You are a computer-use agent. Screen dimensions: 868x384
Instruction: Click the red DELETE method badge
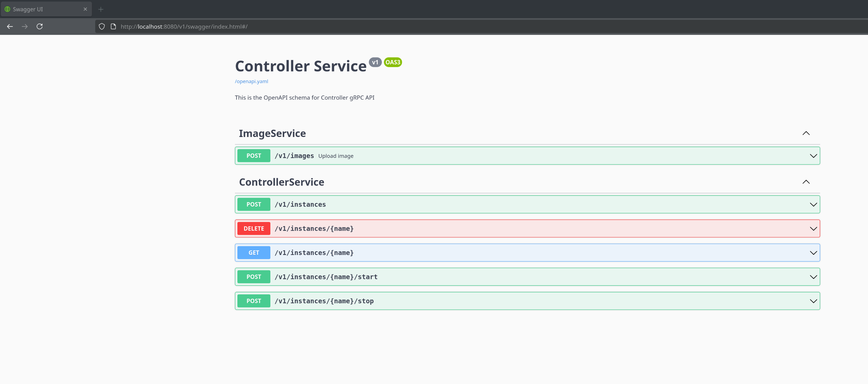(x=254, y=229)
